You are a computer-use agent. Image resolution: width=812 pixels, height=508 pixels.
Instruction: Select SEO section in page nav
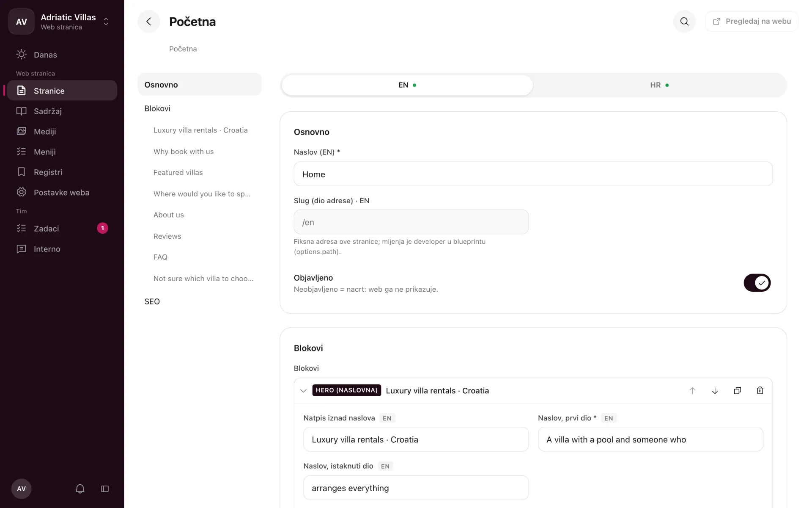coord(200,301)
